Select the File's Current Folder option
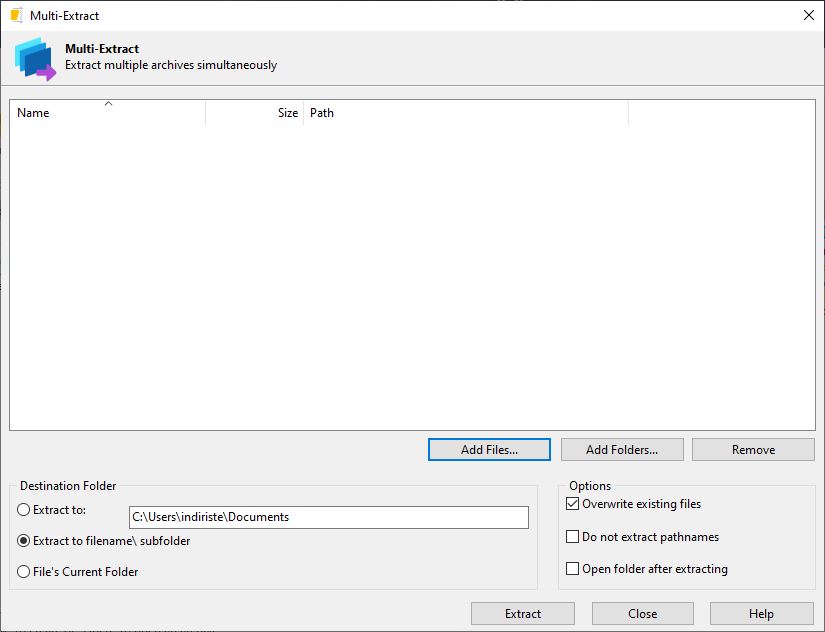Screen dimensions: 825x632 [25, 572]
